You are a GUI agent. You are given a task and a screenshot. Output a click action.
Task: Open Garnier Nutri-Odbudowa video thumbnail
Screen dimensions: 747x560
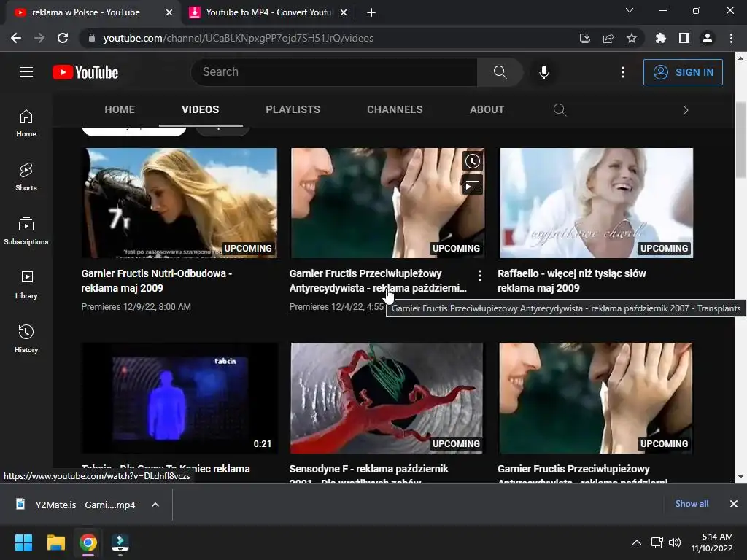[179, 203]
